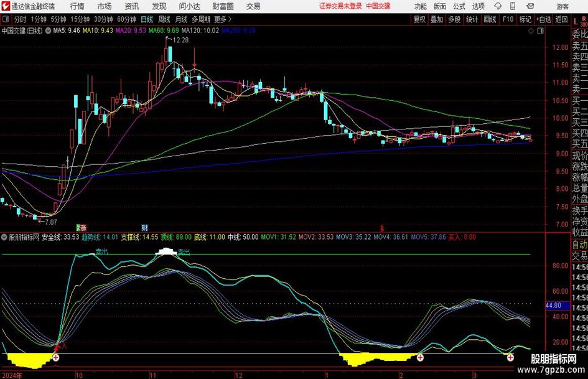Switch to 周线 weekly period tab
This screenshot has width=588, height=379.
click(164, 19)
